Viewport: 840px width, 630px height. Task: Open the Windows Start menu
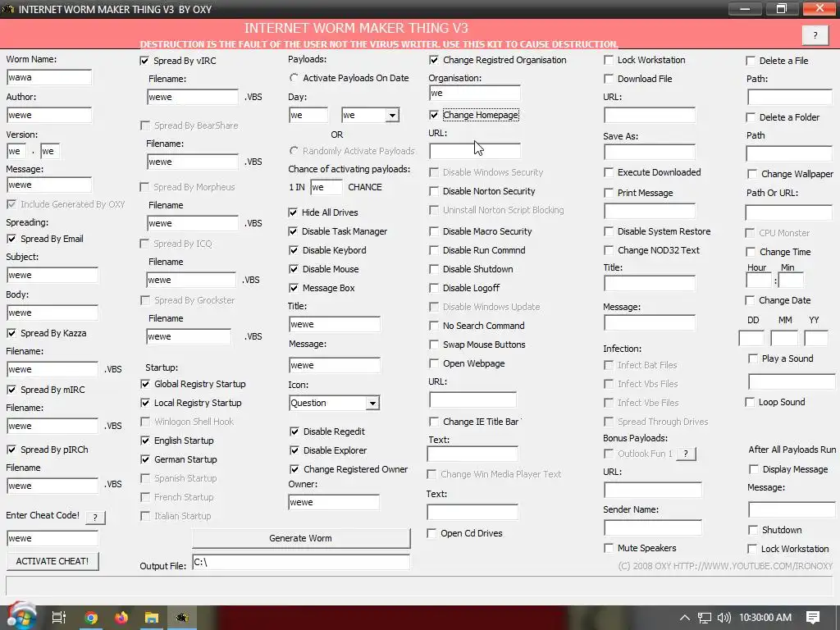coord(21,617)
